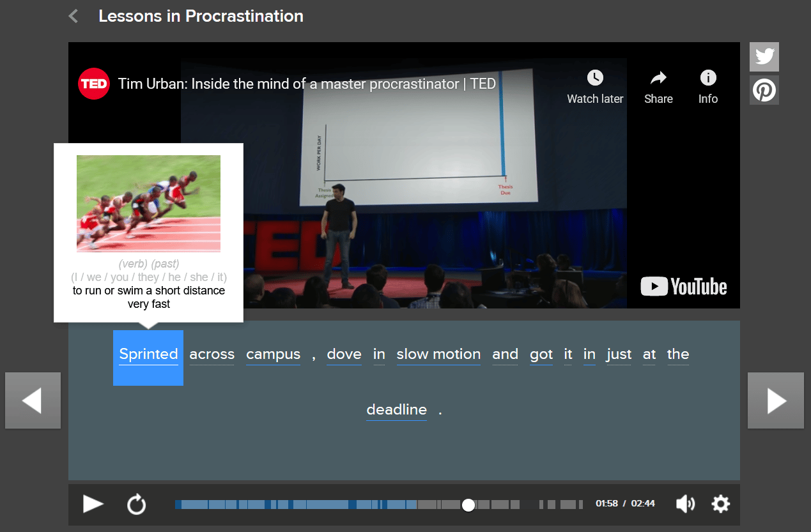Return to the previous line with left arrow
The width and height of the screenshot is (811, 532).
tap(33, 400)
